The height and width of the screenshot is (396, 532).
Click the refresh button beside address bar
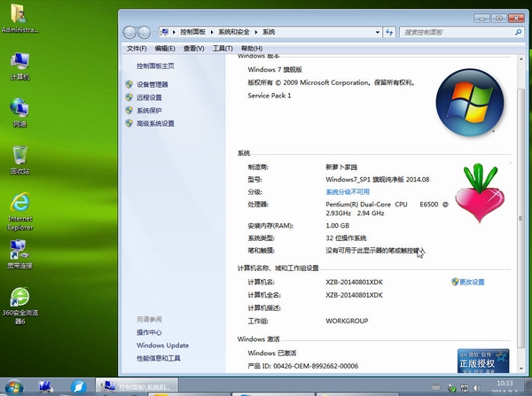[x=389, y=32]
